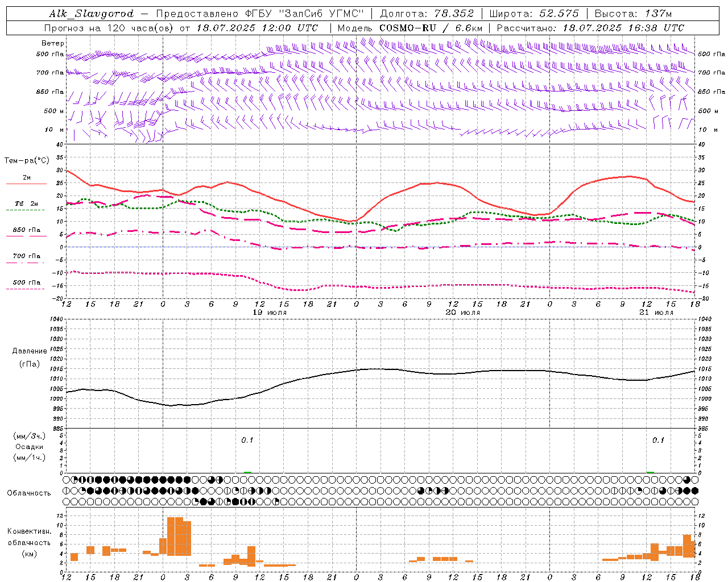728x582 pixels.
Task: Click the green dashed Td legend line
Action: pos(25,210)
